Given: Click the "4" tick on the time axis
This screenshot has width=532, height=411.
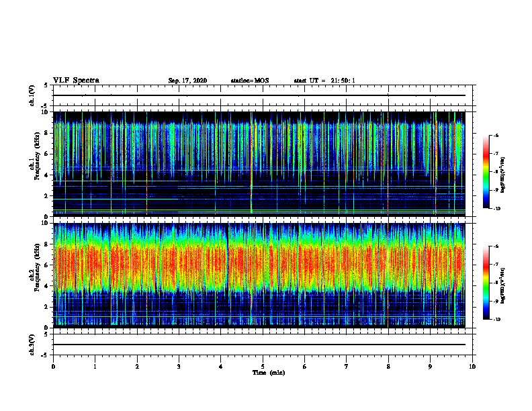Looking at the screenshot, I should [x=221, y=367].
